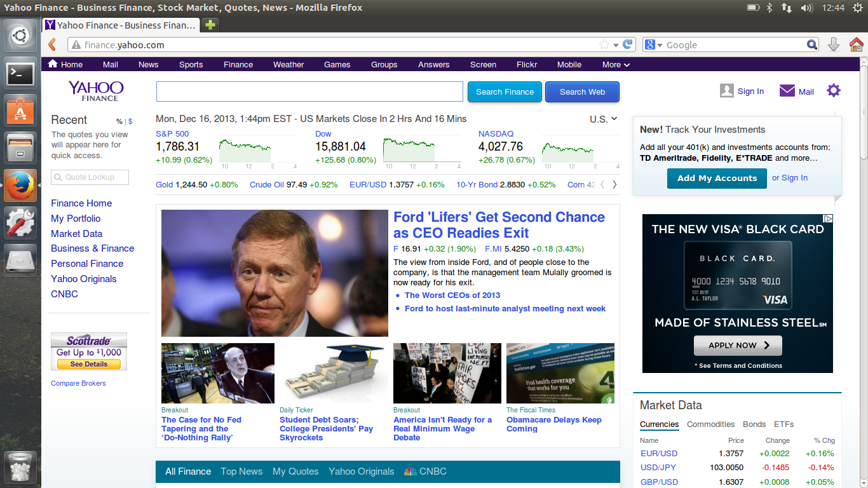868x488 pixels.
Task: Open the Firefox downloads arrow icon
Action: pos(834,44)
